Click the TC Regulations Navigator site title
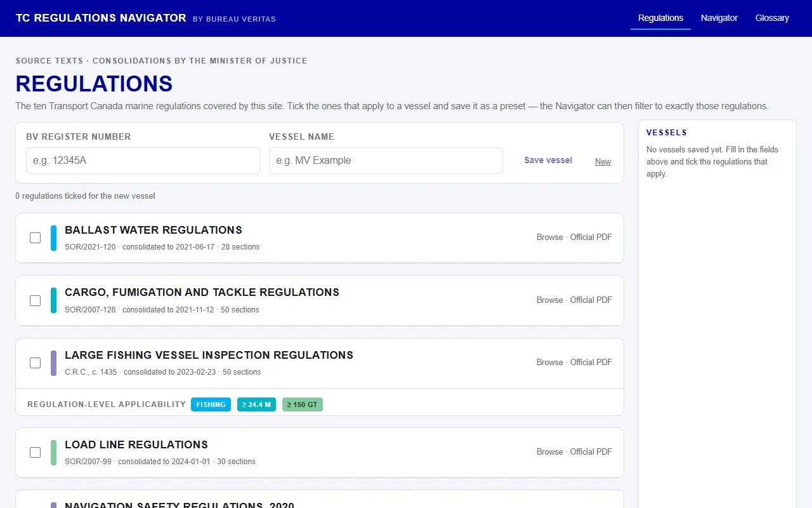812x508 pixels. [101, 18]
